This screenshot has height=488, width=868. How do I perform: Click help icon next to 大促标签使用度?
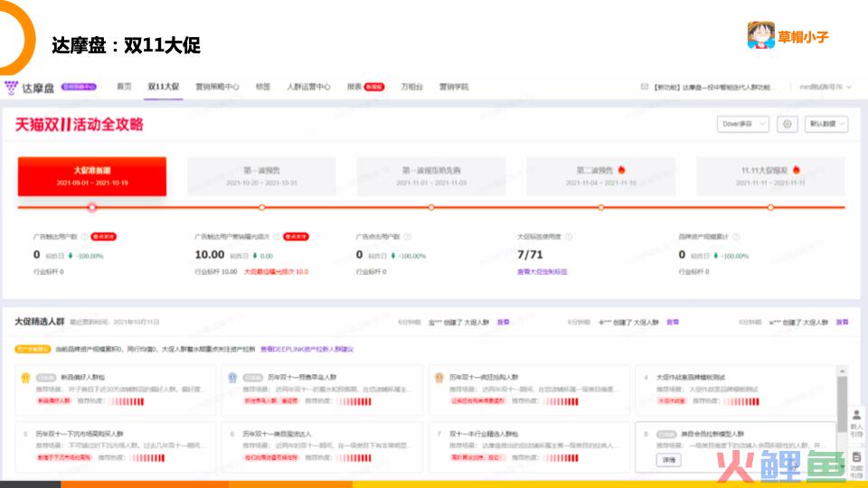[x=569, y=237]
